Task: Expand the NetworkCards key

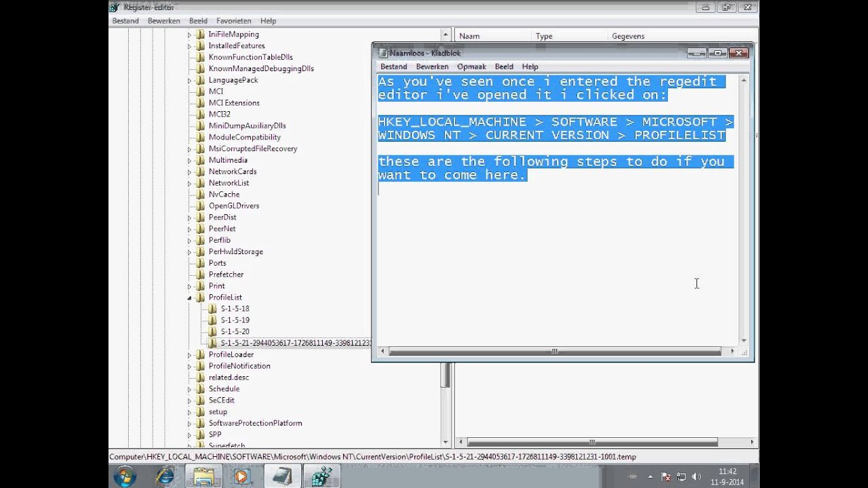Action: [189, 171]
